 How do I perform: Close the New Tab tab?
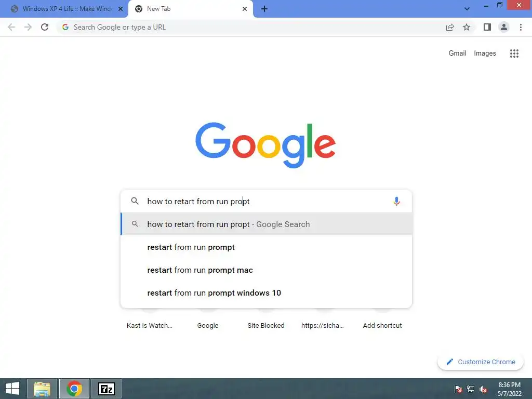[245, 9]
